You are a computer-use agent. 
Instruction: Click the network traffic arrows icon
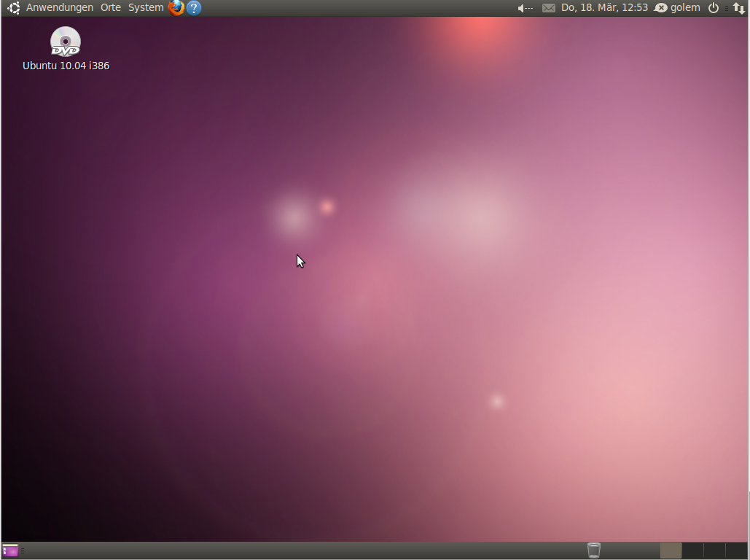pyautogui.click(x=739, y=8)
